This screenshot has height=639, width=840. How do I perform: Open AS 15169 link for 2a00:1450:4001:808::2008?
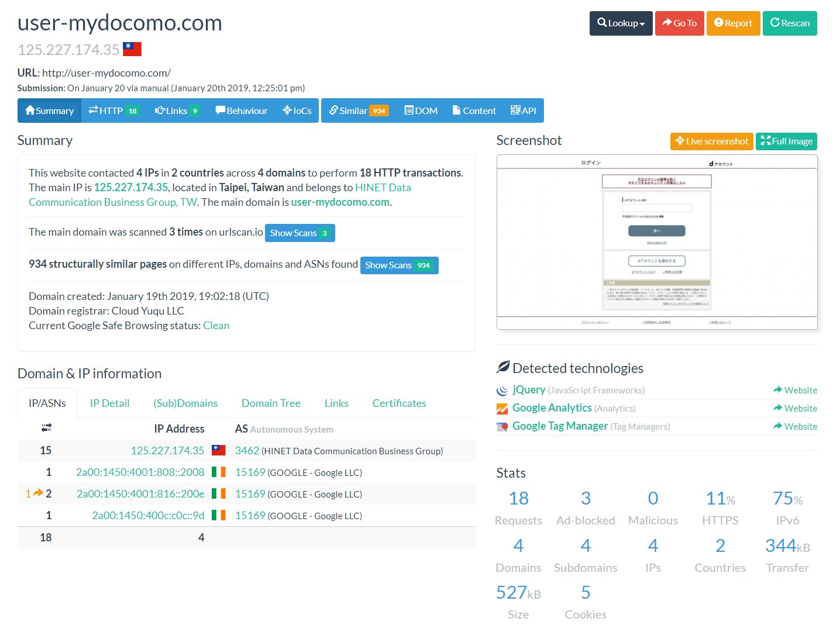coord(250,472)
